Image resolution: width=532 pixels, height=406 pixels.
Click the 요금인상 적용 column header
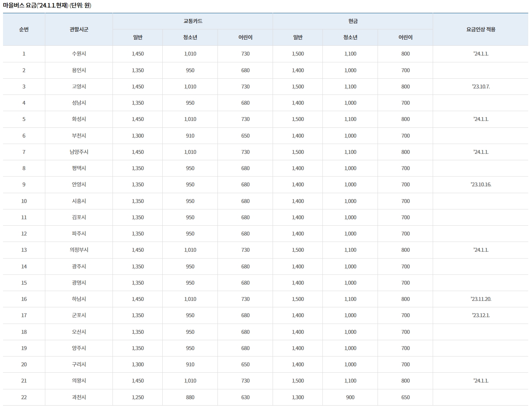[x=481, y=29]
